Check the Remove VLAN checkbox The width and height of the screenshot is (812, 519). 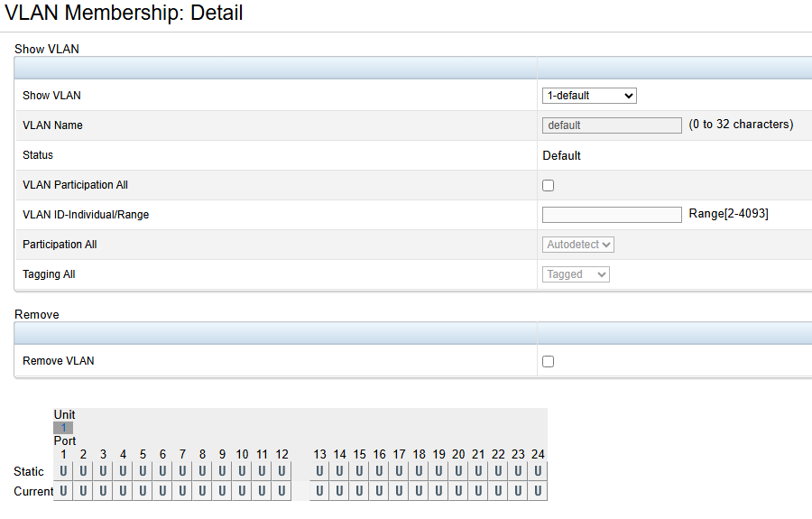(x=548, y=361)
